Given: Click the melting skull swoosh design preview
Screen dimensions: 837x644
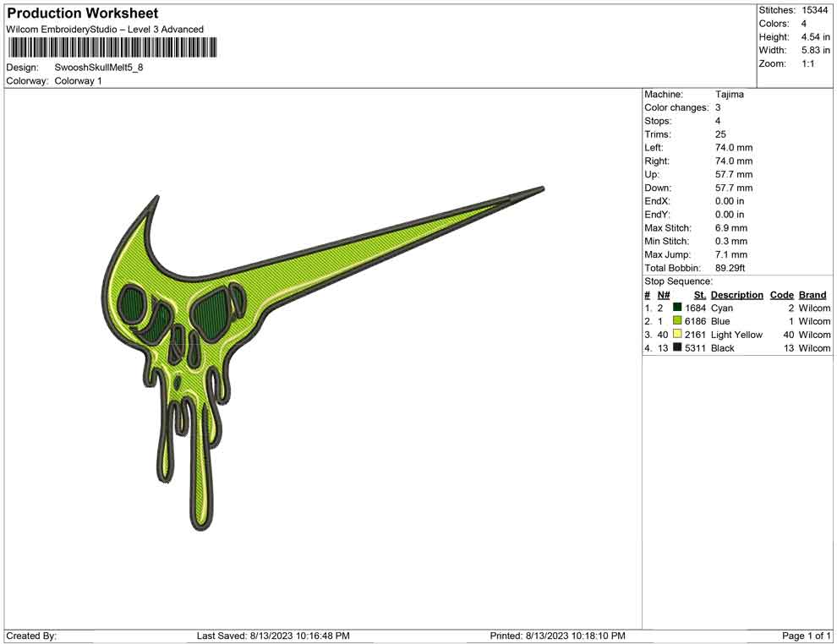Looking at the screenshot, I should point(324,358).
